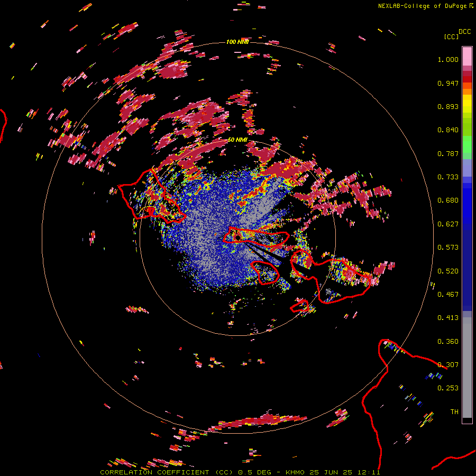Click the [CC] units label
The width and height of the screenshot is (476, 476).
(451, 36)
